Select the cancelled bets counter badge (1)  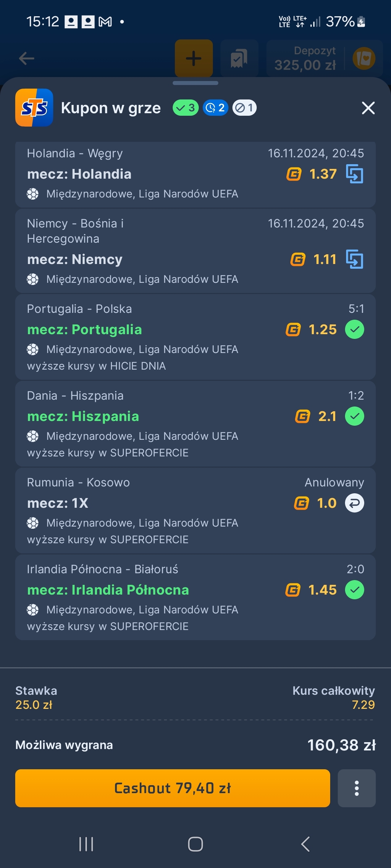pyautogui.click(x=244, y=108)
